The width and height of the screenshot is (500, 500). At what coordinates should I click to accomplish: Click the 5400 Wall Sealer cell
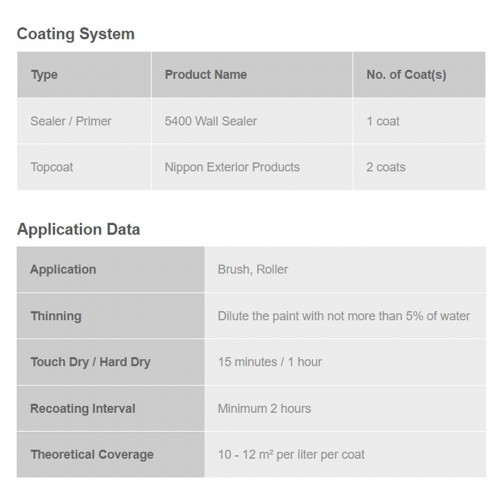click(x=252, y=121)
